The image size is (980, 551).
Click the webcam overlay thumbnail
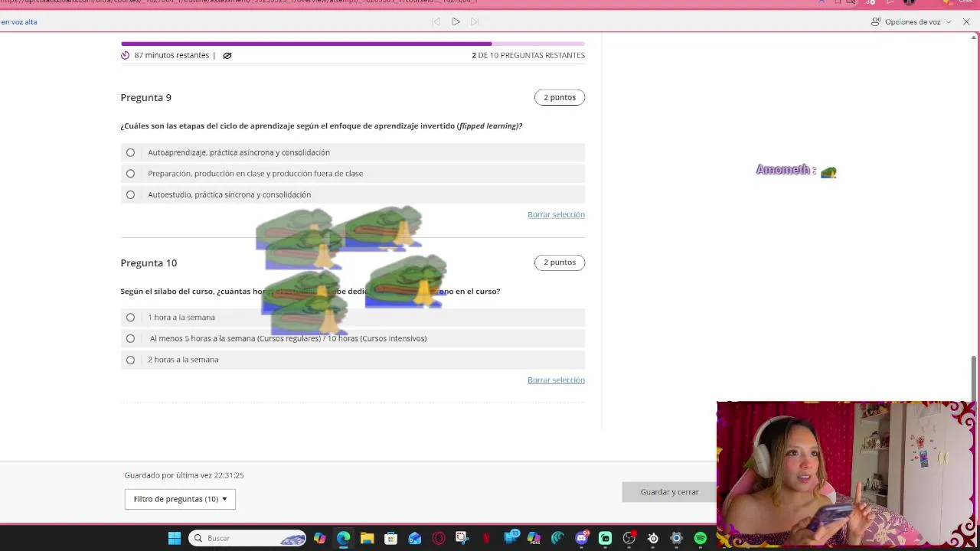[846, 473]
